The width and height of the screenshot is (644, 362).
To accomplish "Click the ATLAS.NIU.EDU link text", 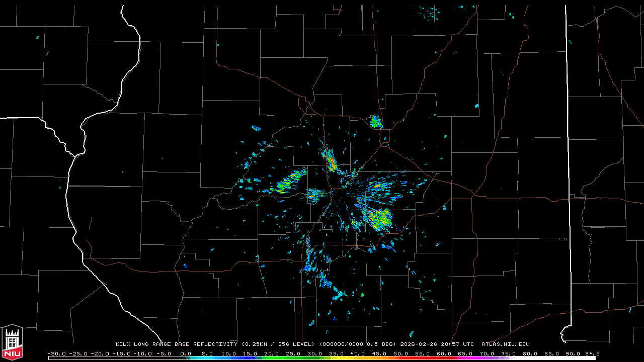I will pos(506,344).
